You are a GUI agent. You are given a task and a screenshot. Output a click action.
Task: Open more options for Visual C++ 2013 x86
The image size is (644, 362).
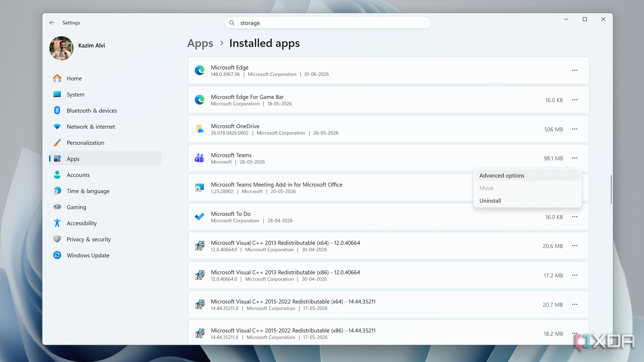pos(575,275)
